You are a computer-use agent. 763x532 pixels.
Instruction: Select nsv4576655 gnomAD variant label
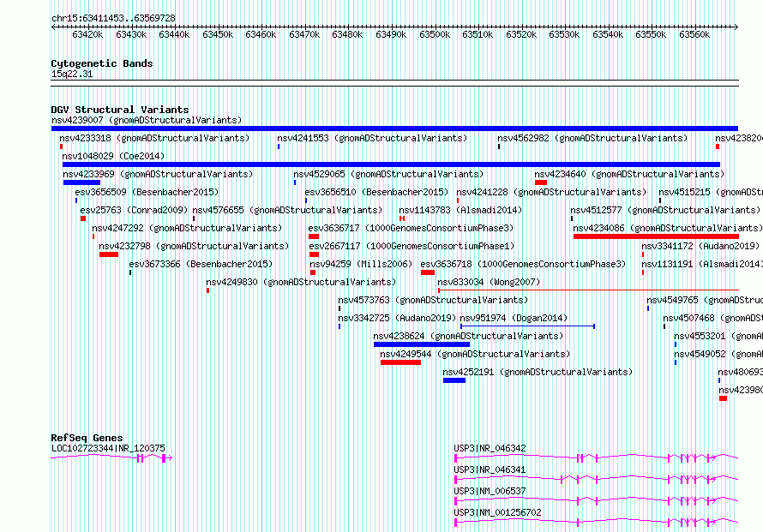(x=287, y=210)
